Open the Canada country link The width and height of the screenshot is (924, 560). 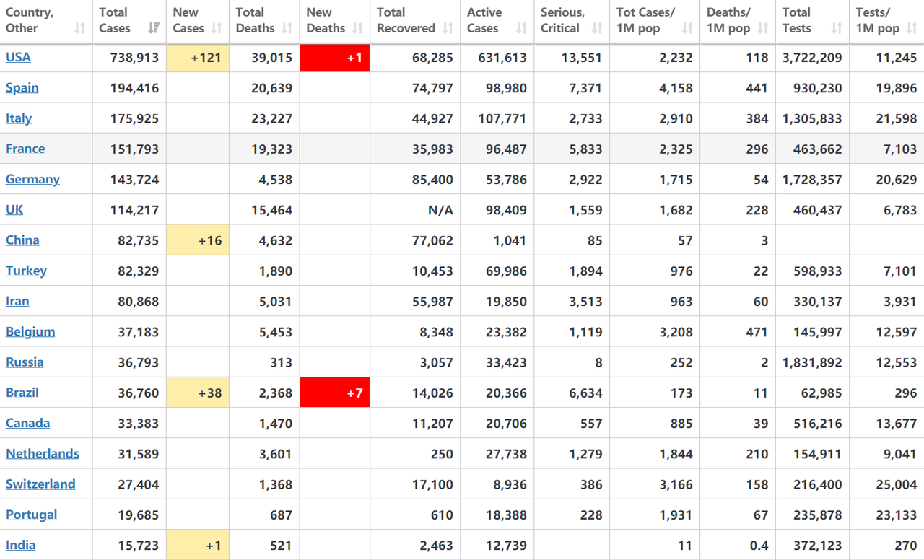click(x=28, y=423)
